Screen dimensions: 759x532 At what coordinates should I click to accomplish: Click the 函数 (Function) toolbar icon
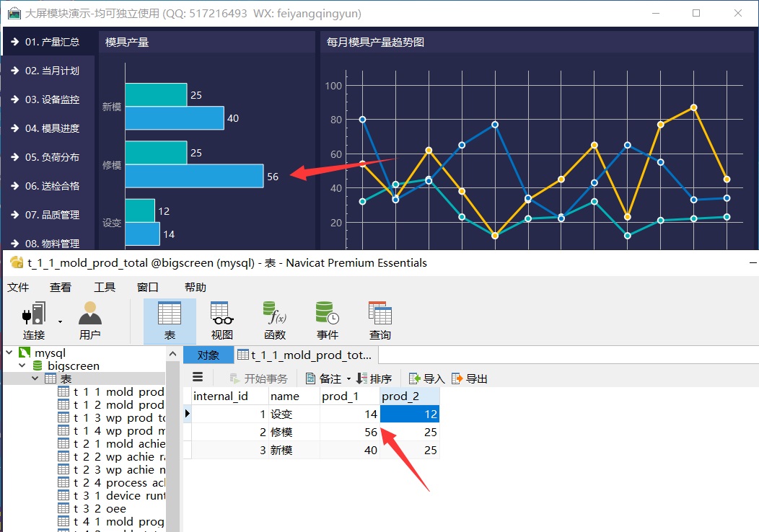tap(275, 320)
